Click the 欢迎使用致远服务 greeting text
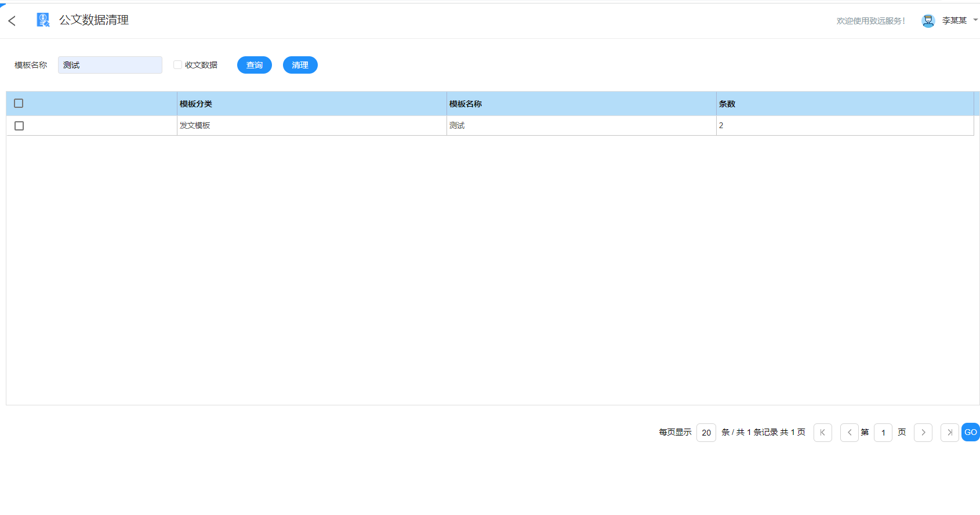Image resolution: width=980 pixels, height=515 pixels. (870, 21)
